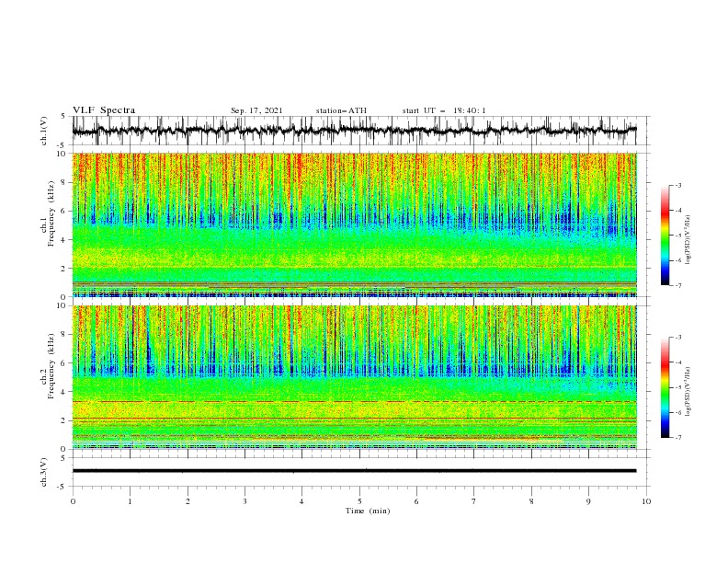
Task: Click tick label "9" on the time axis
Action: (x=588, y=501)
